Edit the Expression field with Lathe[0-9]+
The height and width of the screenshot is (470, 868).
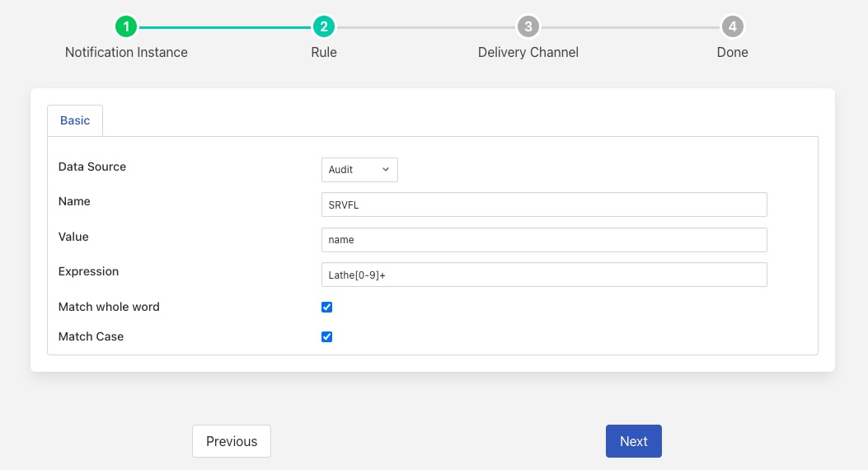(544, 275)
